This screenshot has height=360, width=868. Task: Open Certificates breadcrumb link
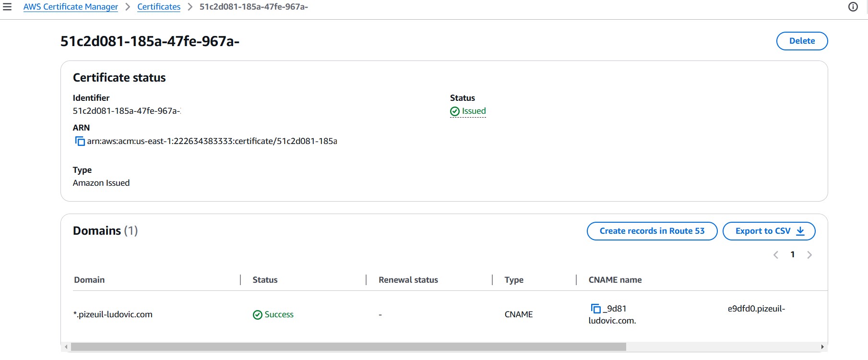159,7
